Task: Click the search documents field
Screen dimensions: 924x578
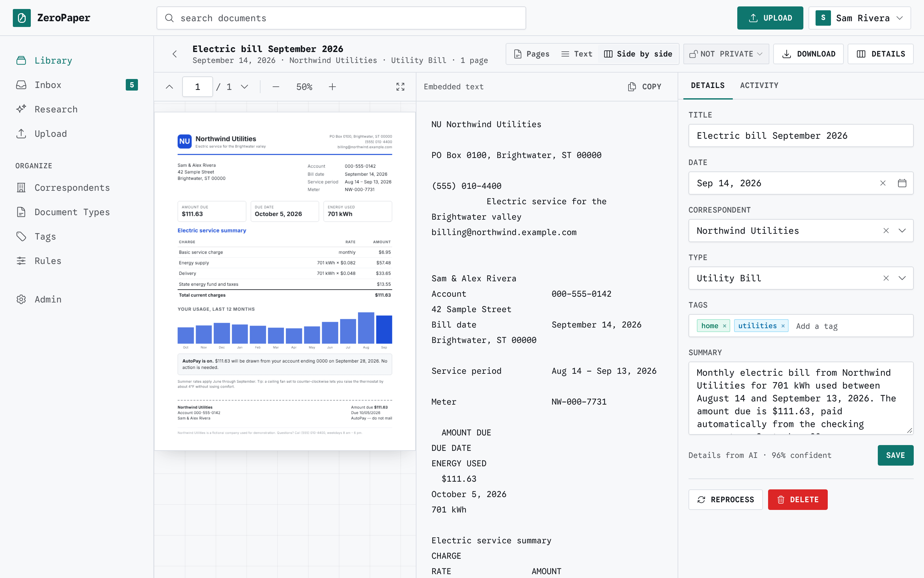Action: pyautogui.click(x=341, y=18)
